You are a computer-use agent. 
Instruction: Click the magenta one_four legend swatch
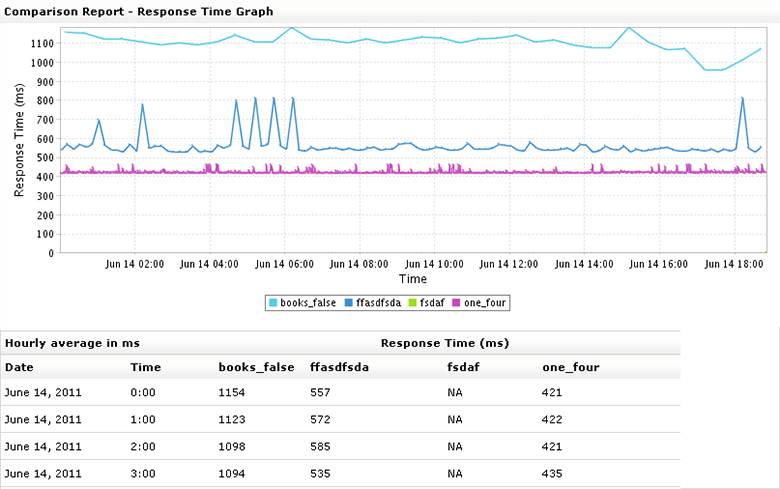coord(458,302)
